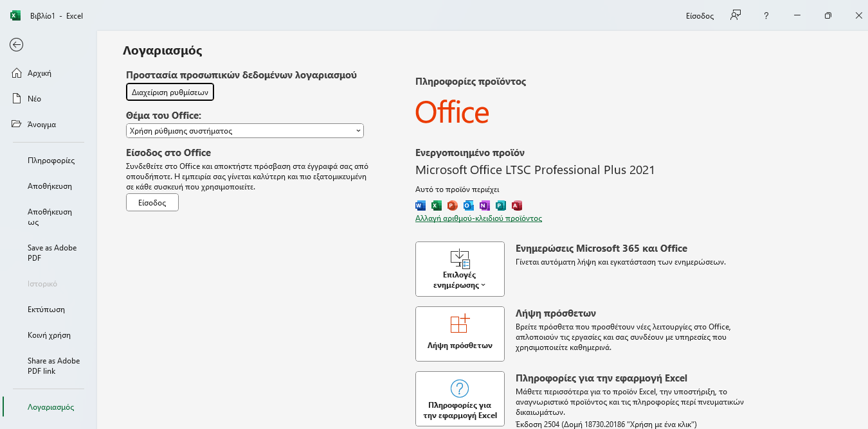Screen dimensions: 868x429
Task: Choose Αποθήκευση ως in the sidebar
Action: (48, 216)
